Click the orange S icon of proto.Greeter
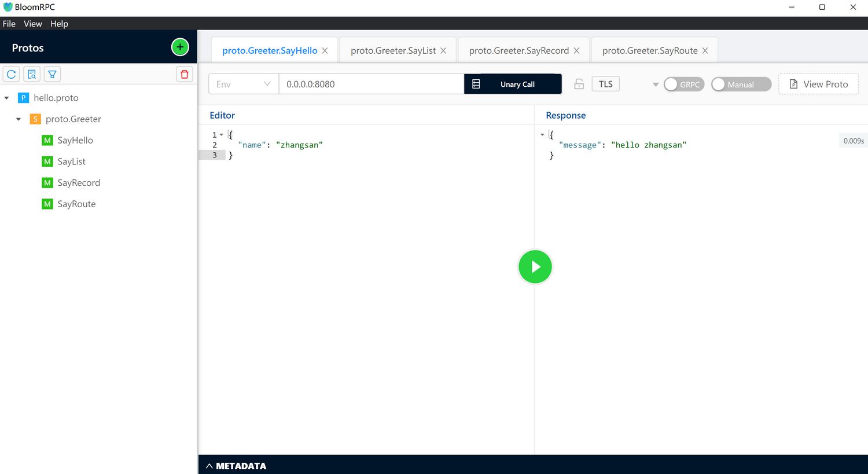 [x=35, y=119]
